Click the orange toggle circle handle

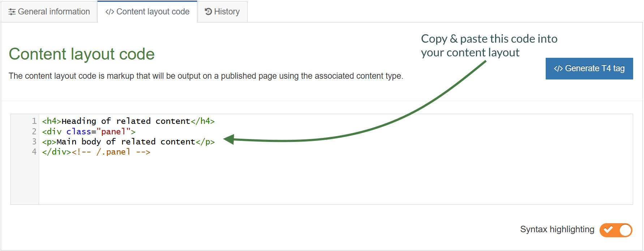tap(624, 230)
